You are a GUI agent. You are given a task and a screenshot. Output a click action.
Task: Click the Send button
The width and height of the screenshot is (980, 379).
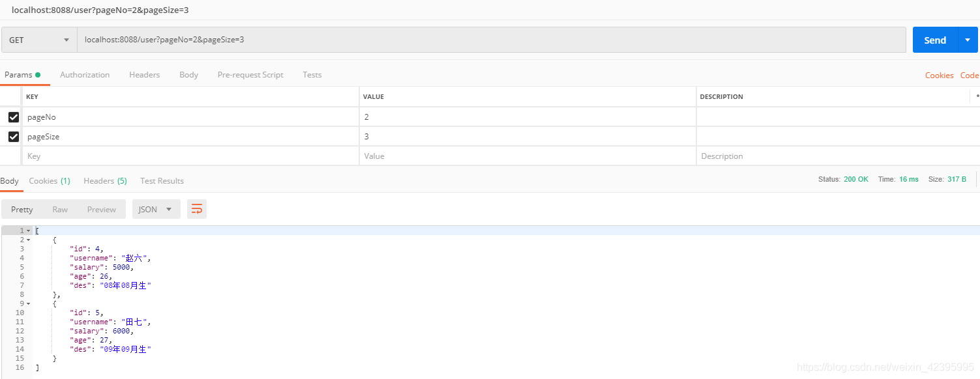click(x=934, y=40)
